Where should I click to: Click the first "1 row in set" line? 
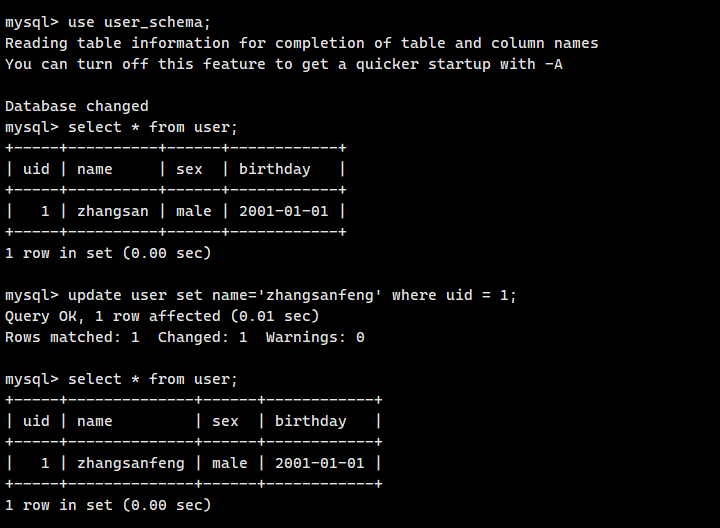point(108,253)
